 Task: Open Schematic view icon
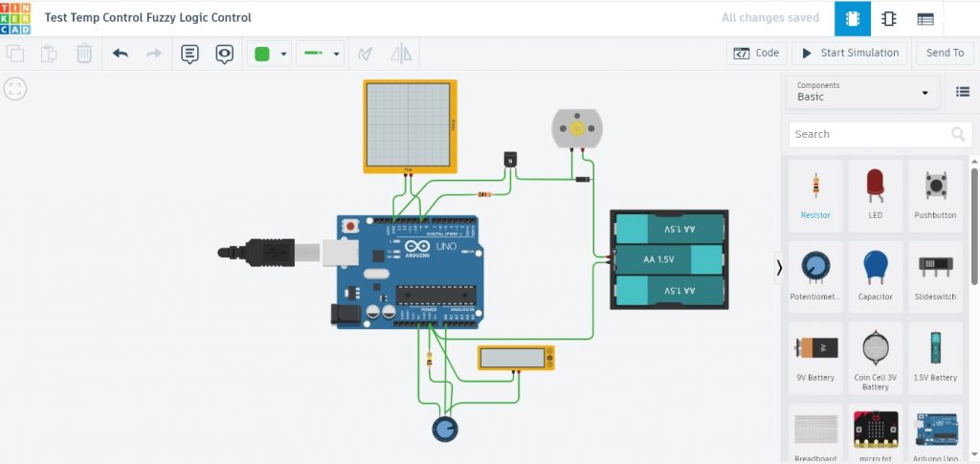888,19
